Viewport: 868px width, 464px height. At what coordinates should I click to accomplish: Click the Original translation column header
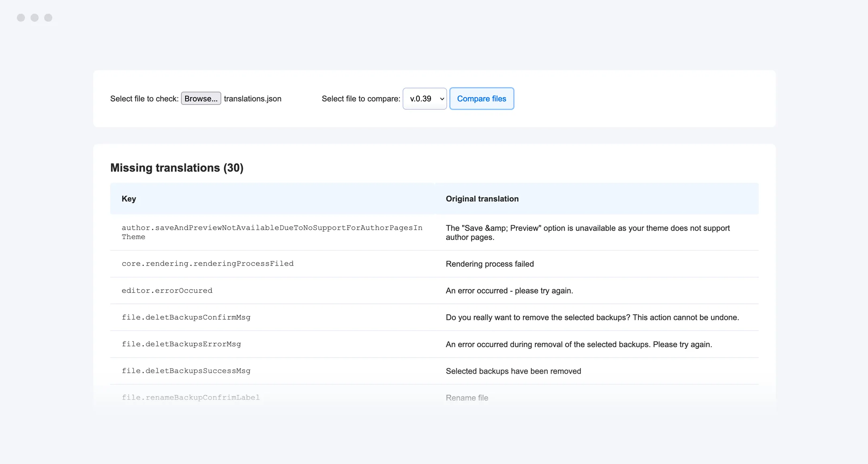(482, 198)
